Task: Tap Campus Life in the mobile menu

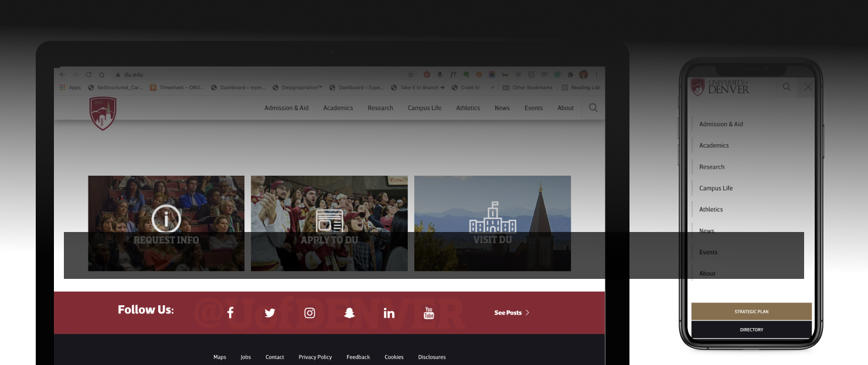Action: tap(716, 188)
